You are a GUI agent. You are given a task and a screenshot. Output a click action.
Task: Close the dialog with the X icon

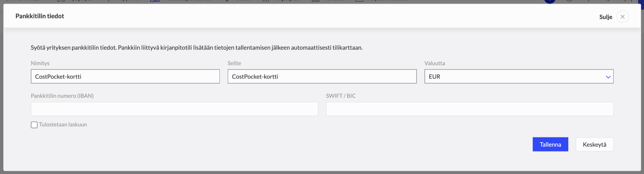point(622,17)
